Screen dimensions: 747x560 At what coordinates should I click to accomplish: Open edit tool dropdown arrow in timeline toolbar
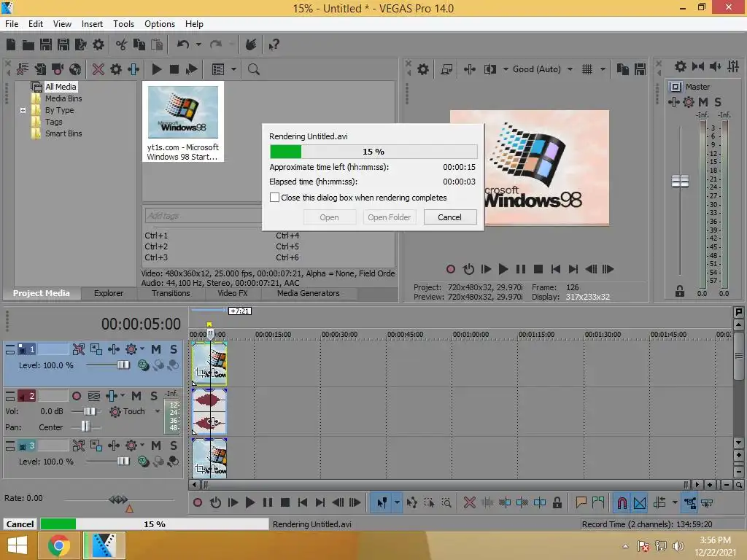tap(397, 502)
